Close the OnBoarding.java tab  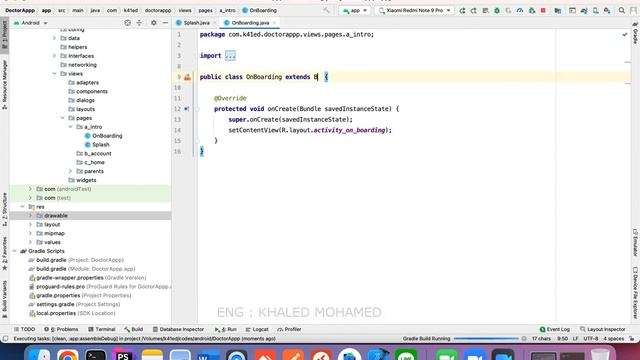tap(274, 23)
